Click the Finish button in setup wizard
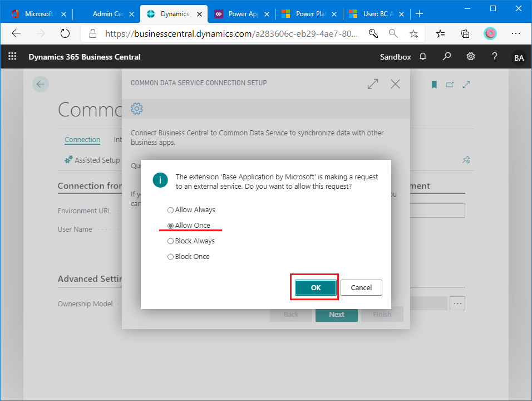This screenshot has height=401, width=532. pos(382,315)
